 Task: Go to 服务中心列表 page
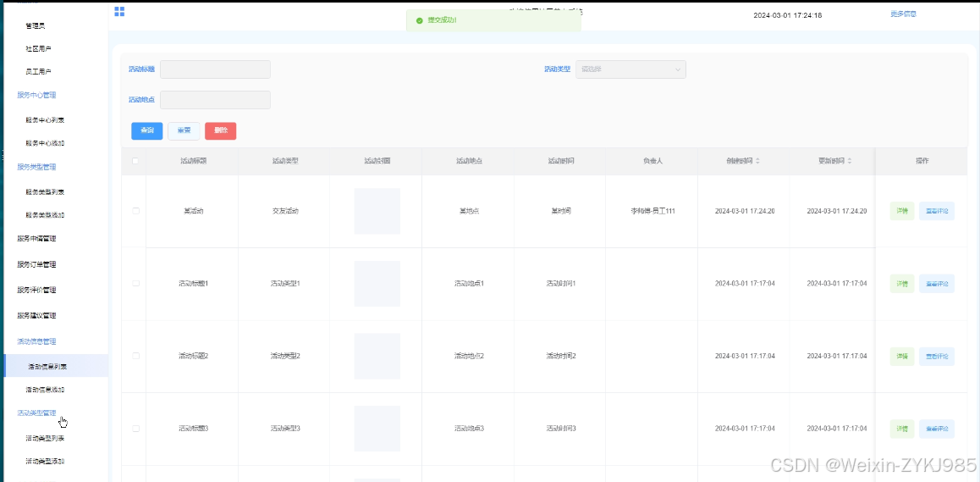click(x=45, y=119)
